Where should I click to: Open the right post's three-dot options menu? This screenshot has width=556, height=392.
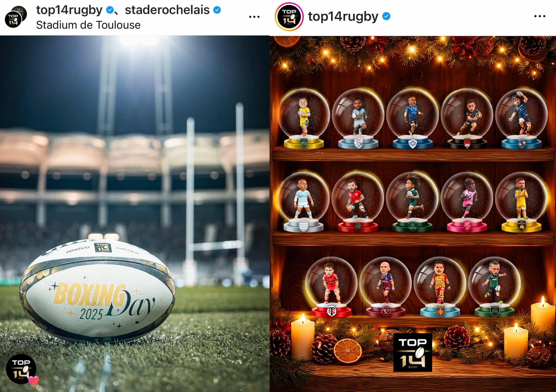pos(540,16)
